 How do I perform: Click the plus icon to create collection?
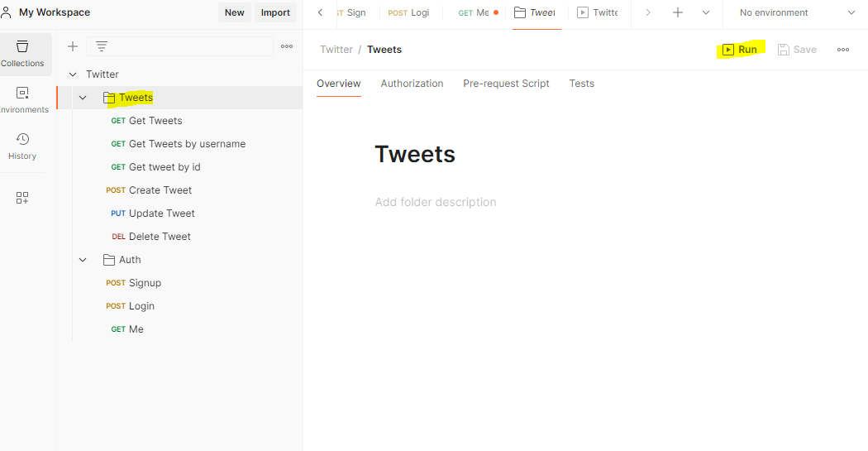pyautogui.click(x=73, y=46)
